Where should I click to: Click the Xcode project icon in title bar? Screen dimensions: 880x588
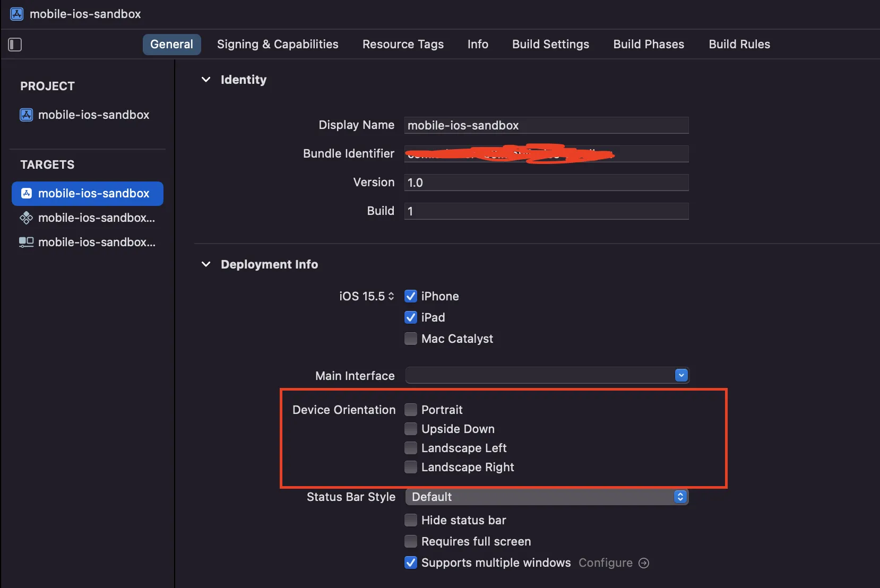[x=17, y=14]
